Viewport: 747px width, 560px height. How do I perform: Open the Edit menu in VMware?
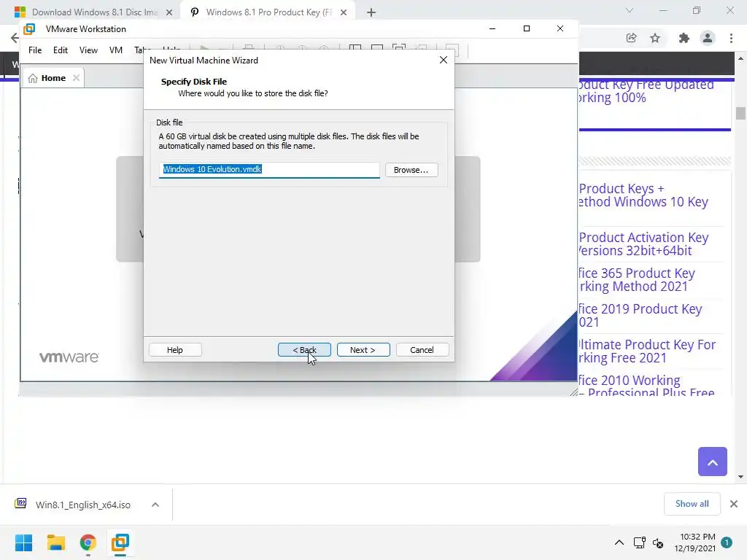tap(61, 50)
